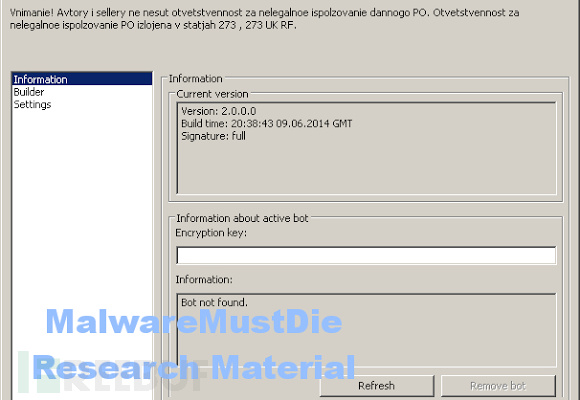The image size is (580, 400).
Task: Focus the Encryption key input field
Action: [366, 255]
